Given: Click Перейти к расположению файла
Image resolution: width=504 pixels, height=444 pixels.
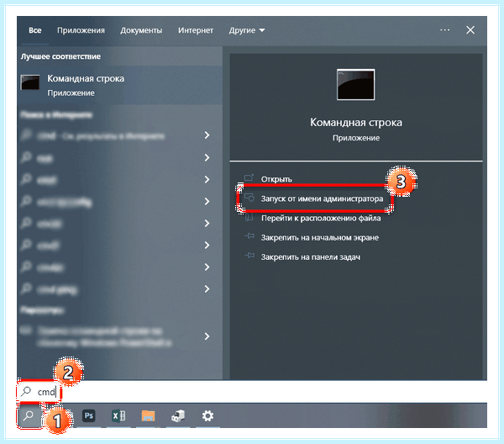Looking at the screenshot, I should pos(321,218).
